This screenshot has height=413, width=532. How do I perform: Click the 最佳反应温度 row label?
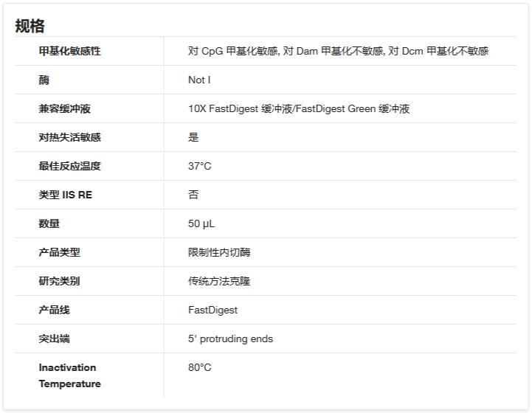coord(69,166)
